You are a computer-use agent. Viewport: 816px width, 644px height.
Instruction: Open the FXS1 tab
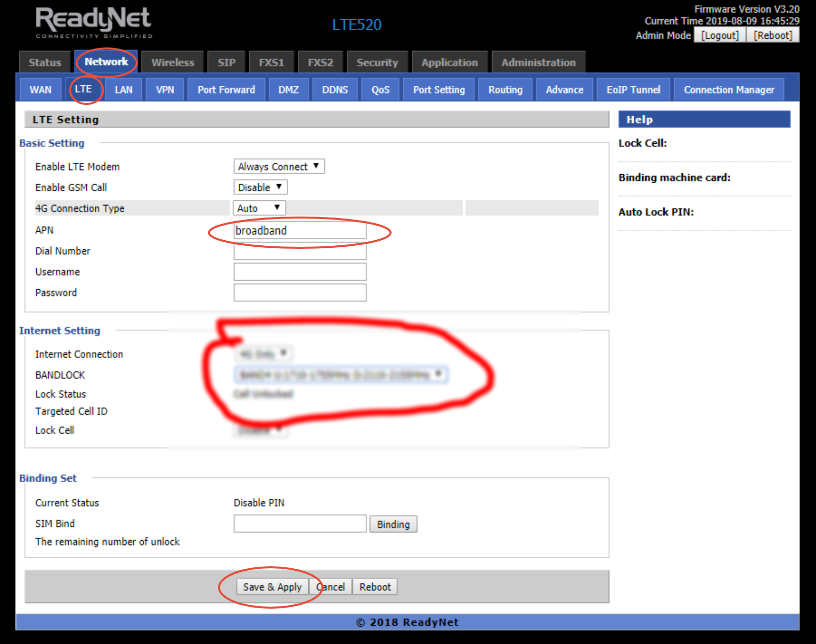(271, 63)
